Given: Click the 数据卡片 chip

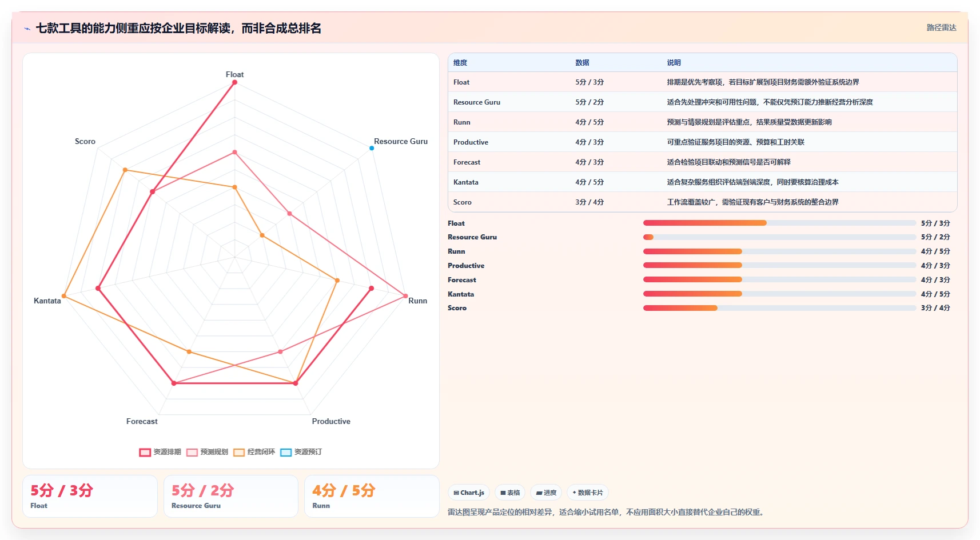Looking at the screenshot, I should 588,493.
